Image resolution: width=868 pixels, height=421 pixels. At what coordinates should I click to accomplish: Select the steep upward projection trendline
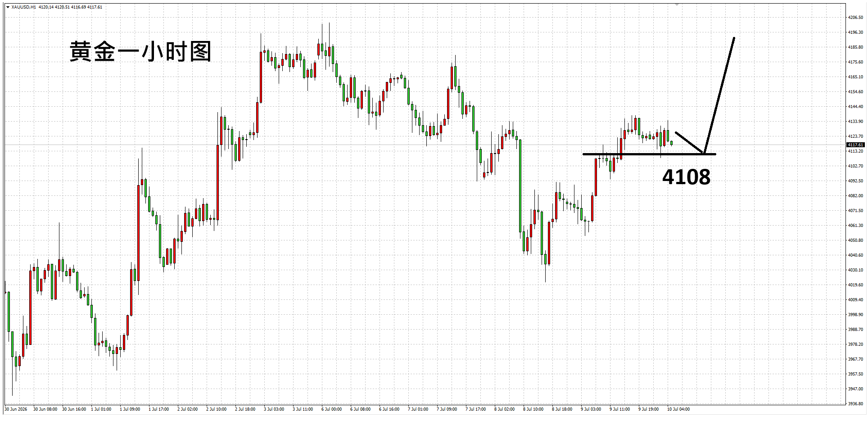(x=719, y=95)
